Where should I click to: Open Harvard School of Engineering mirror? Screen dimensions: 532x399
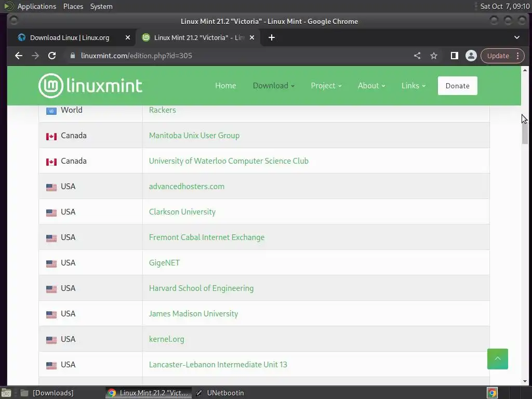coord(201,288)
